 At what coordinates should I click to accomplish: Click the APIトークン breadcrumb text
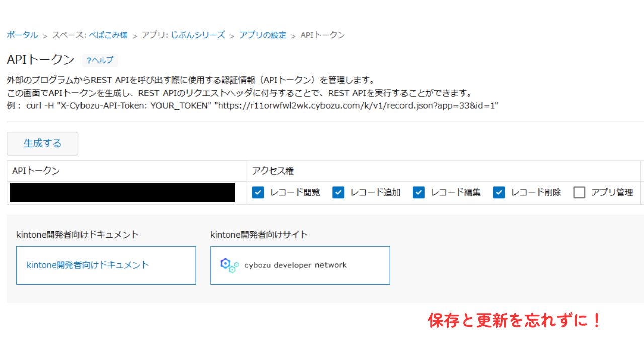pyautogui.click(x=323, y=35)
